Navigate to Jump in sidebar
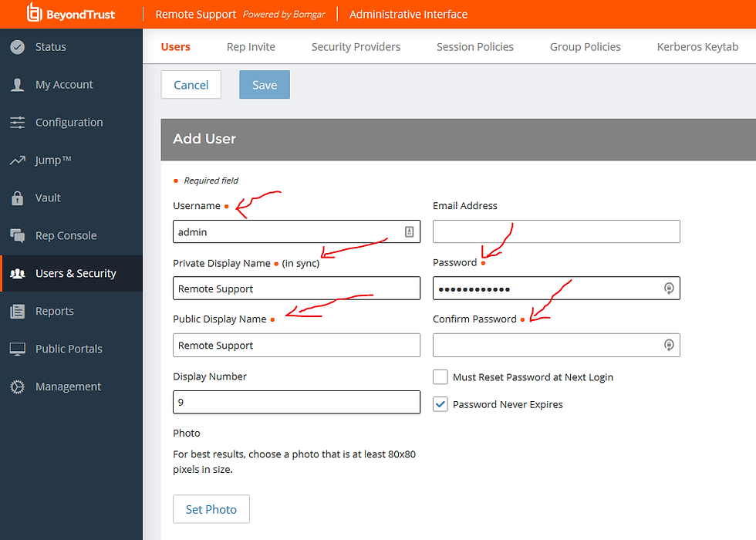Screen dimensions: 756x540 (x=71, y=160)
